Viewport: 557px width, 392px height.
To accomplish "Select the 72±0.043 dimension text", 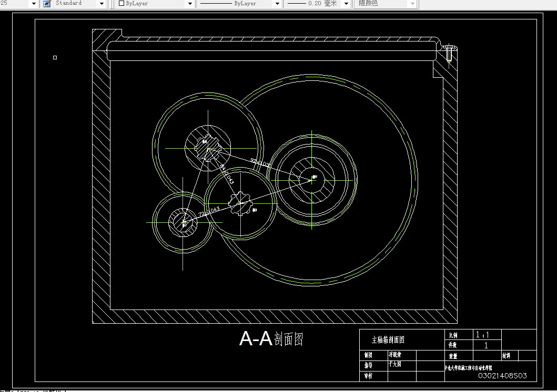I will pyautogui.click(x=209, y=212).
